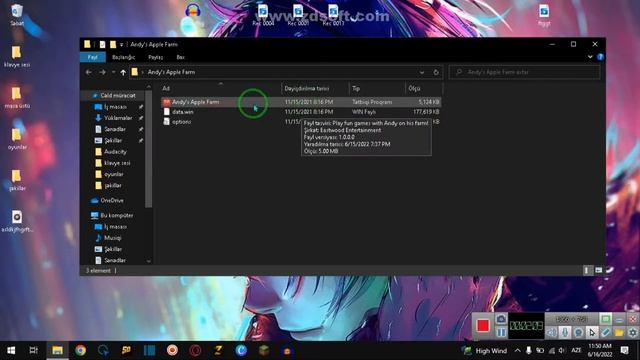The height and width of the screenshot is (360, 640).
Task: Open the Audacity desktop shortcut
Action: 193,11
